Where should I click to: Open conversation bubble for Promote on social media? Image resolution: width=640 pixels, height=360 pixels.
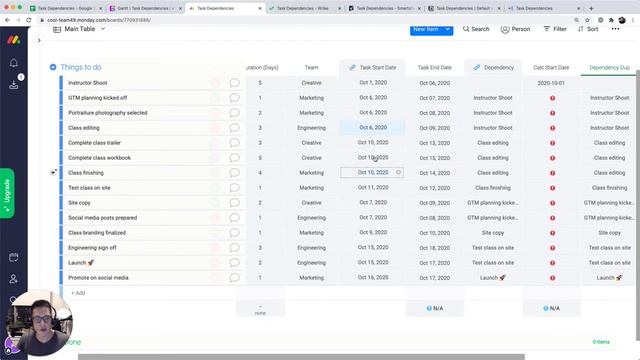234,278
